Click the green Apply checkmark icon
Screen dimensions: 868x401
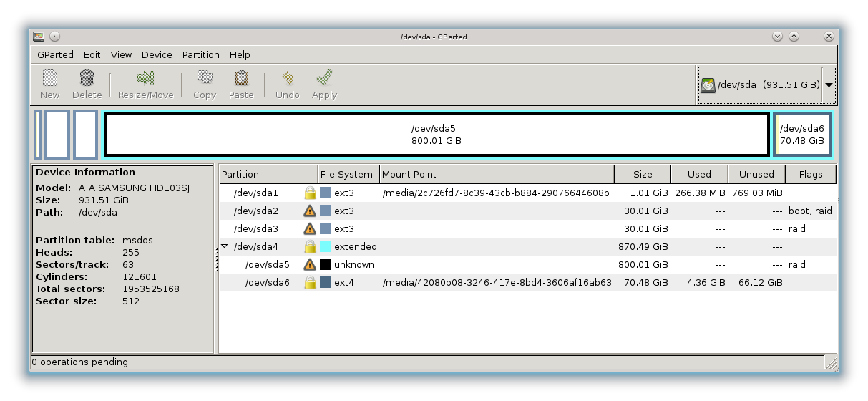point(324,78)
